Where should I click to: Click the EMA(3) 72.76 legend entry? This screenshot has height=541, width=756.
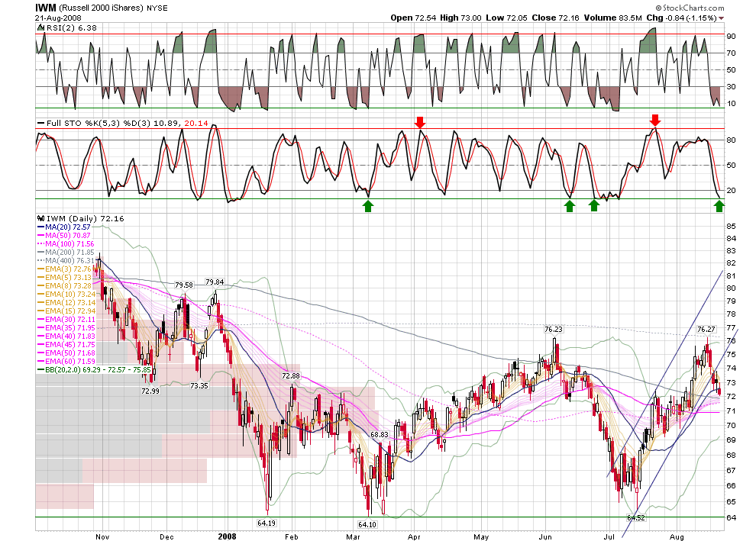[x=65, y=269]
